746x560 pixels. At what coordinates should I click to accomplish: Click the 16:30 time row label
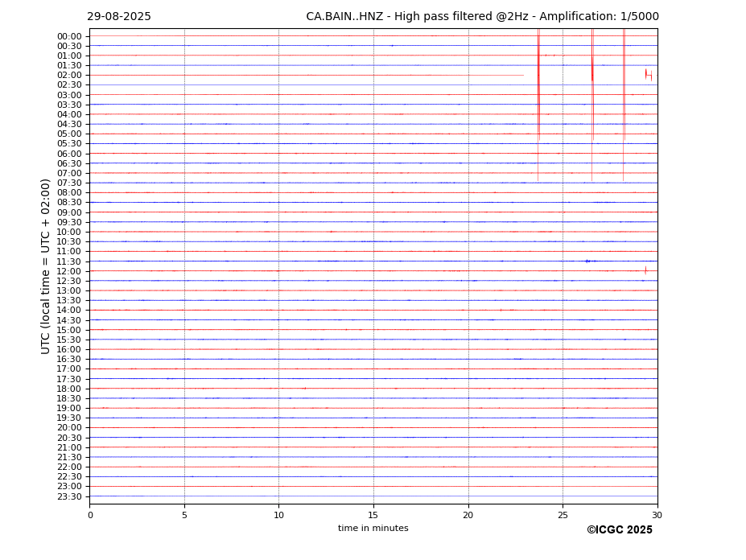69,359
